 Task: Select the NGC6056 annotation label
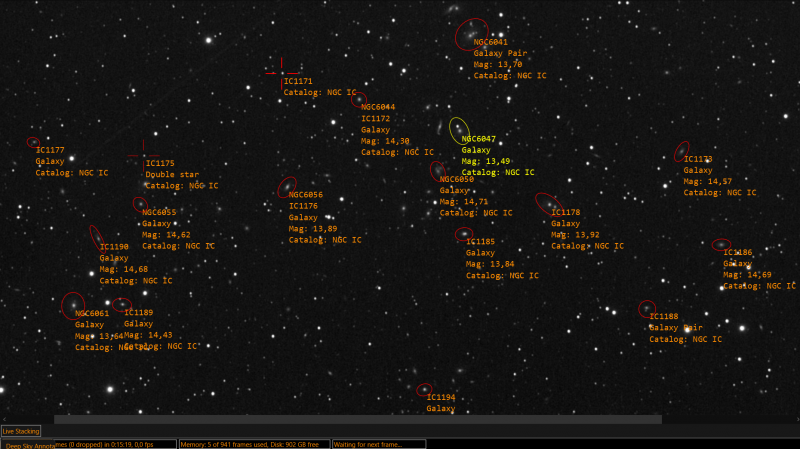point(306,194)
